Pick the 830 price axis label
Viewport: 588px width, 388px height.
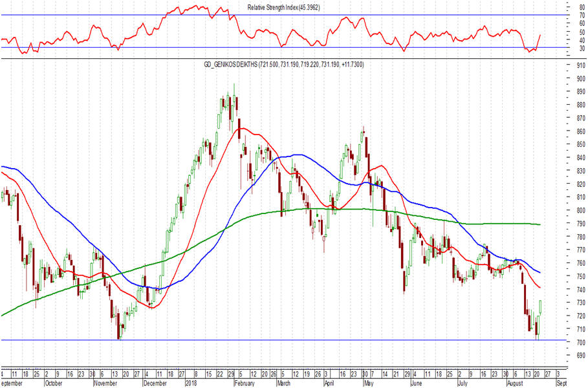click(x=581, y=171)
